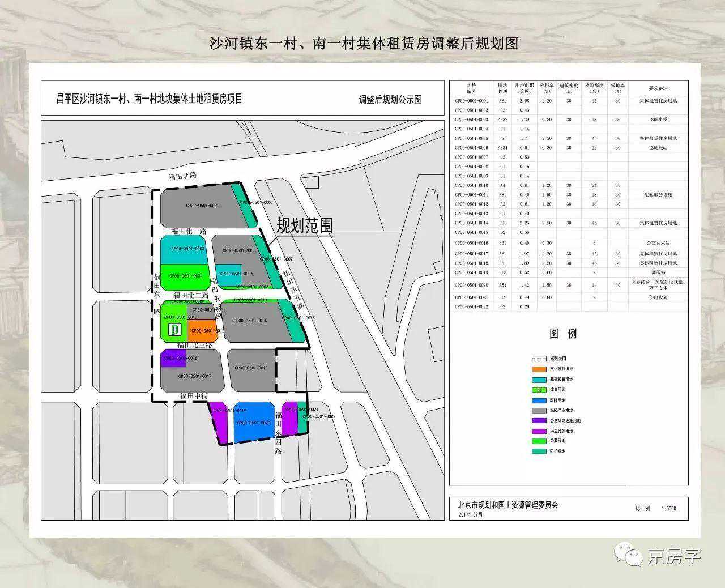
Task: Click the blue 医院用地 legend swatch
Action: pos(539,400)
